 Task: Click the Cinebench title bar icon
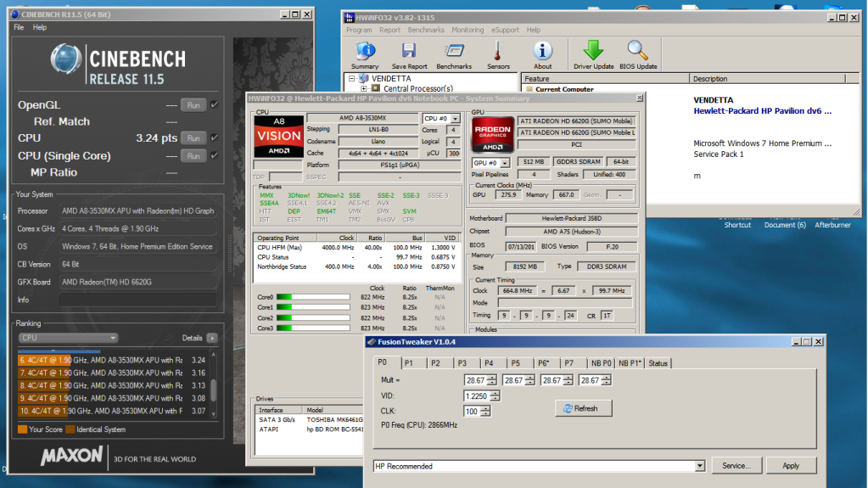pos(15,14)
